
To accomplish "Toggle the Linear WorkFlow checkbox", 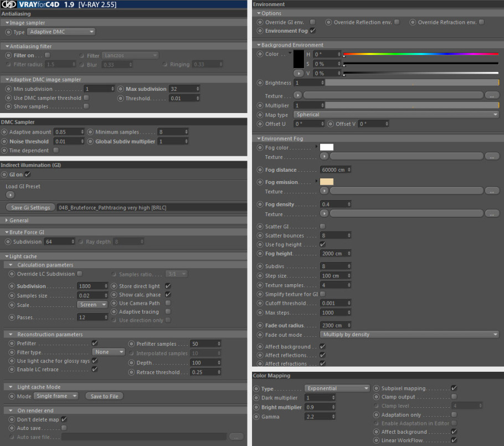I will [x=454, y=440].
